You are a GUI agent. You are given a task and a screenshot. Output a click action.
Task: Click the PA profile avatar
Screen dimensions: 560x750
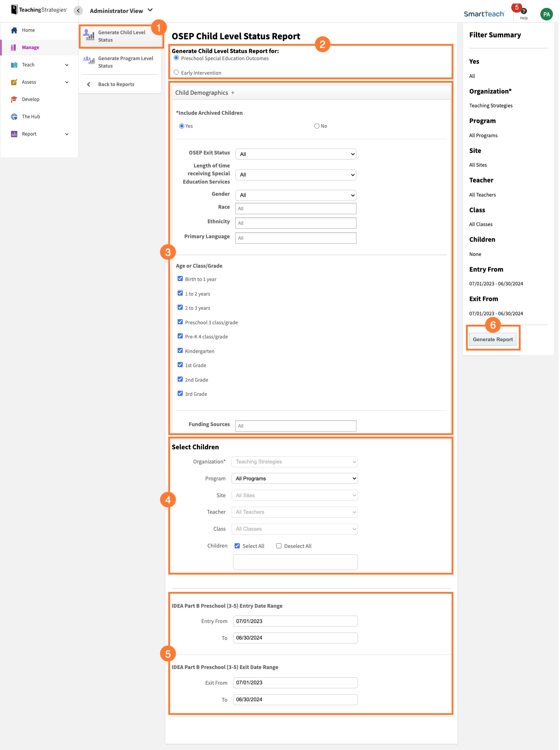[x=546, y=15]
